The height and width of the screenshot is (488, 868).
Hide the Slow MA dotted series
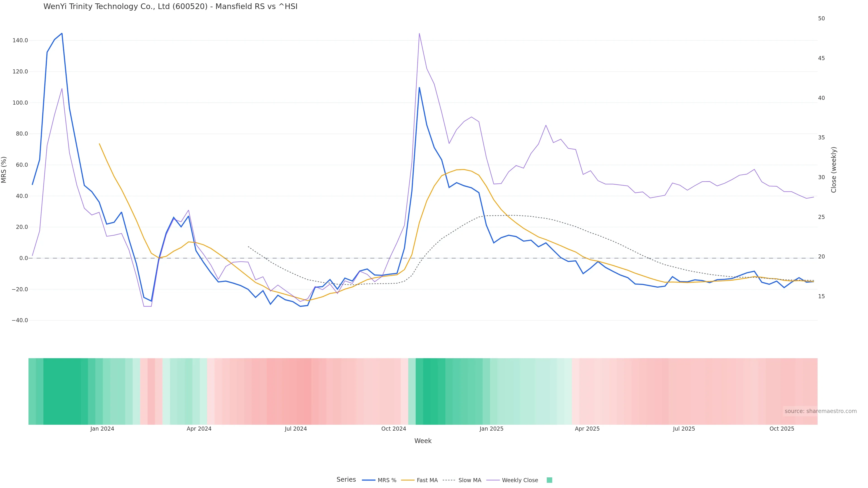tap(462, 480)
